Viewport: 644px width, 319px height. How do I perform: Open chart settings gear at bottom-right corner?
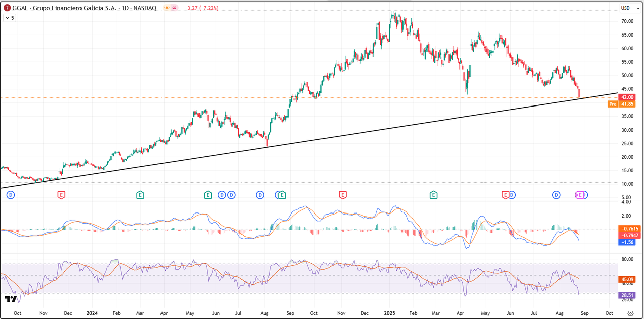(x=630, y=312)
